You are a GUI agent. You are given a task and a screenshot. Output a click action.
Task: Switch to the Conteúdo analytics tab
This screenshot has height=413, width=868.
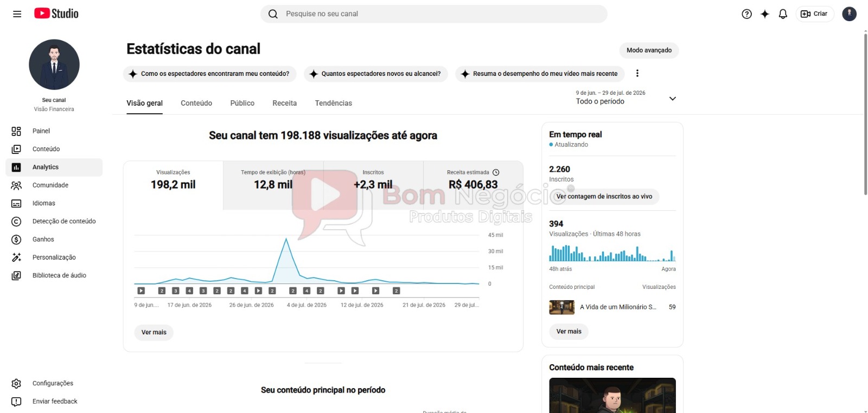coord(196,103)
